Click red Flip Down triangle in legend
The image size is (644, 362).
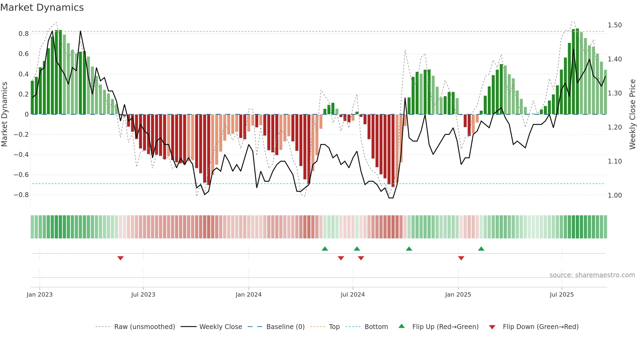coord(492,327)
